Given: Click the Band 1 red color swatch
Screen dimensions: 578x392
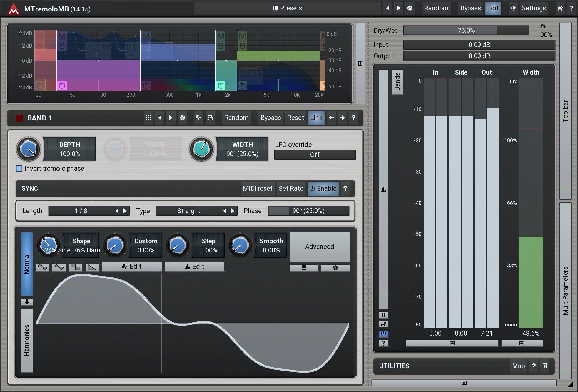Looking at the screenshot, I should (19, 118).
